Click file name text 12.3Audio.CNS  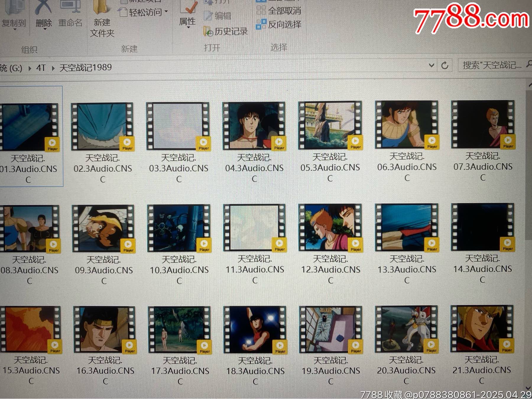point(331,270)
